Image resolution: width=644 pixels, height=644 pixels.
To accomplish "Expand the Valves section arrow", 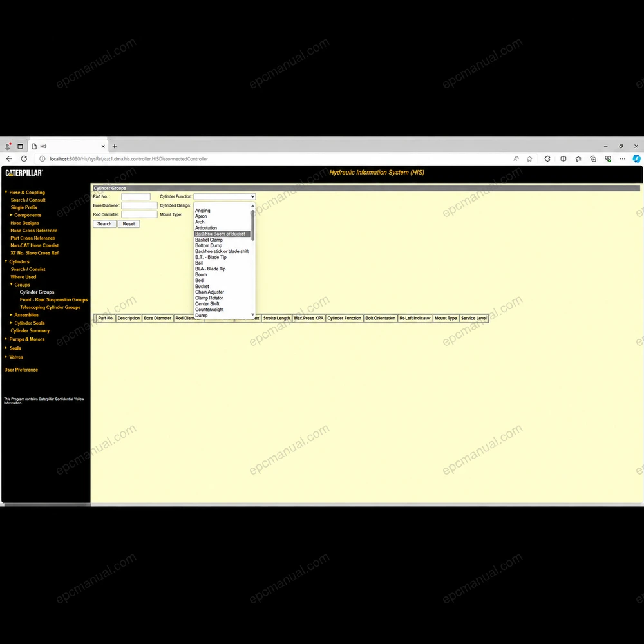I will [6, 357].
